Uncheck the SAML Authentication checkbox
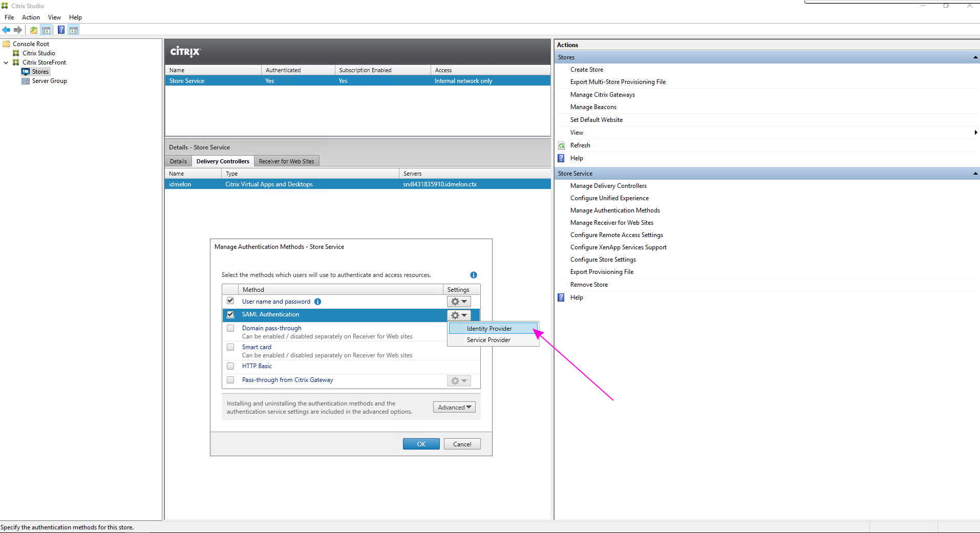The height and width of the screenshot is (533, 980). pos(230,314)
